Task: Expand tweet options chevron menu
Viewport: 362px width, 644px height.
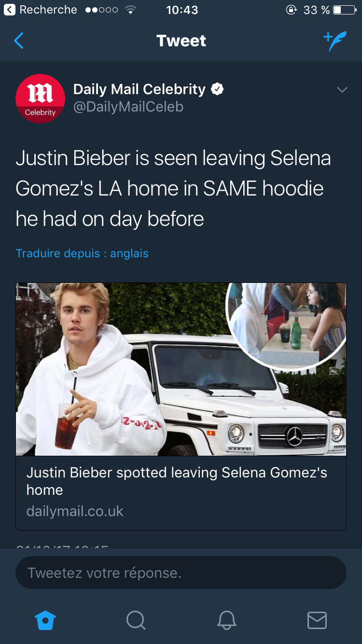Action: pyautogui.click(x=342, y=90)
